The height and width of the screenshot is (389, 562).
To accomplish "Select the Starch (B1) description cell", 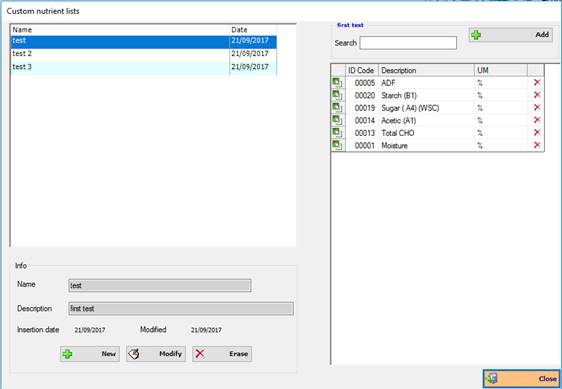I will pos(426,95).
